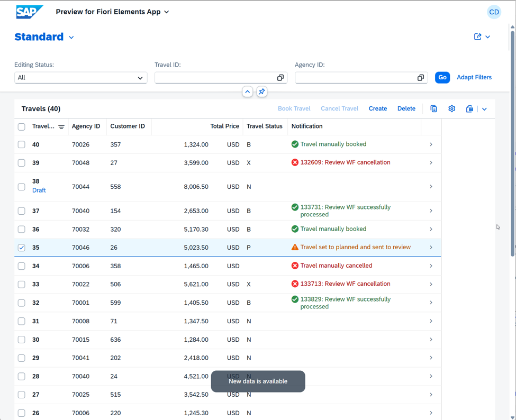Click the Travel Status column header

(x=265, y=126)
